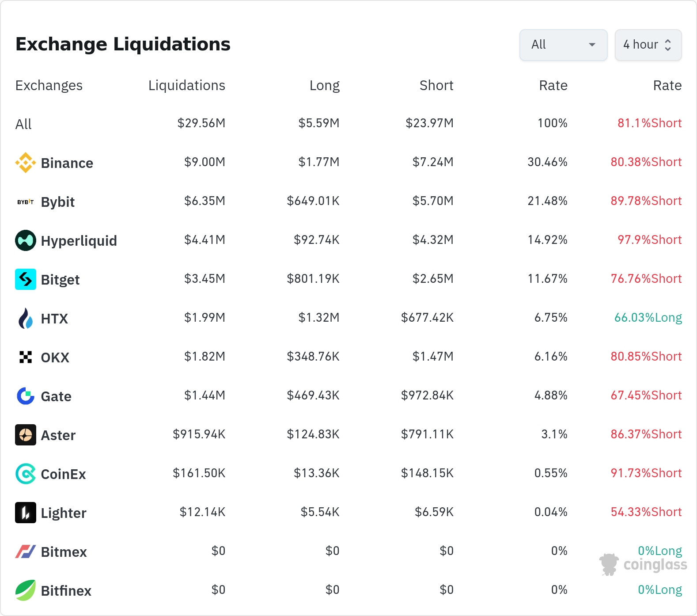Open the Bitfinex exchange name link
697x616 pixels.
point(66,591)
